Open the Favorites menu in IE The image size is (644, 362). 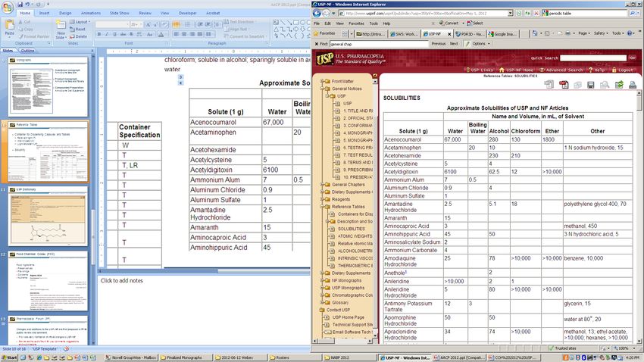pos(356,23)
